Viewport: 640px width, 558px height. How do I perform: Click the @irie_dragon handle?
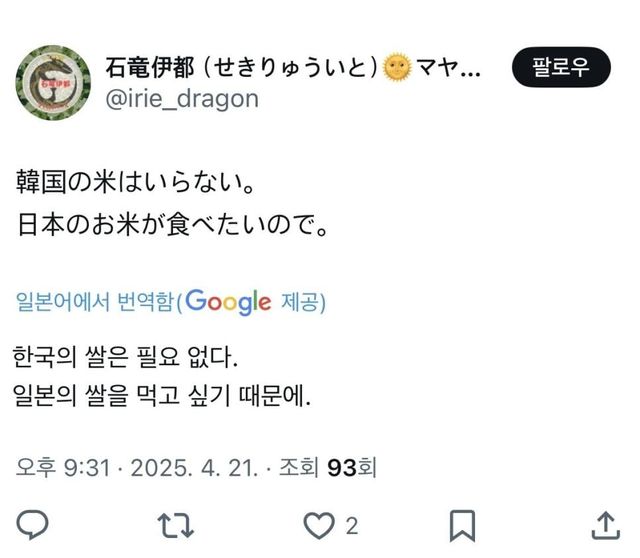coord(182,98)
